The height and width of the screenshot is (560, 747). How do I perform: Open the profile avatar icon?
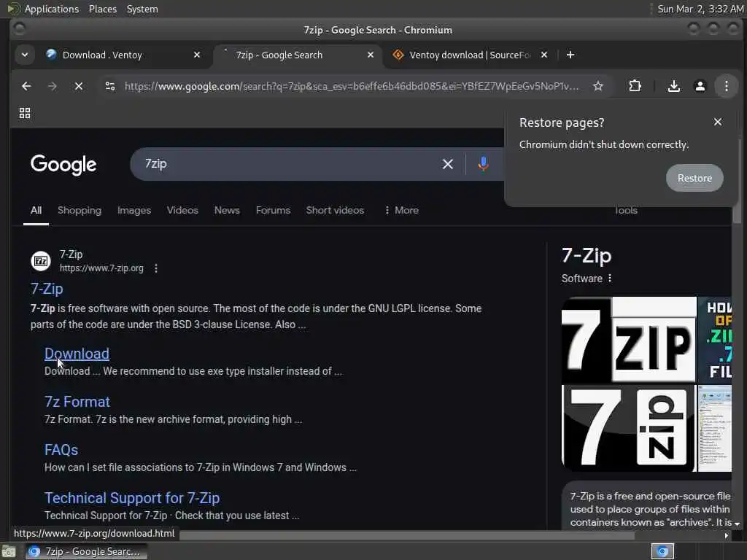tap(700, 86)
